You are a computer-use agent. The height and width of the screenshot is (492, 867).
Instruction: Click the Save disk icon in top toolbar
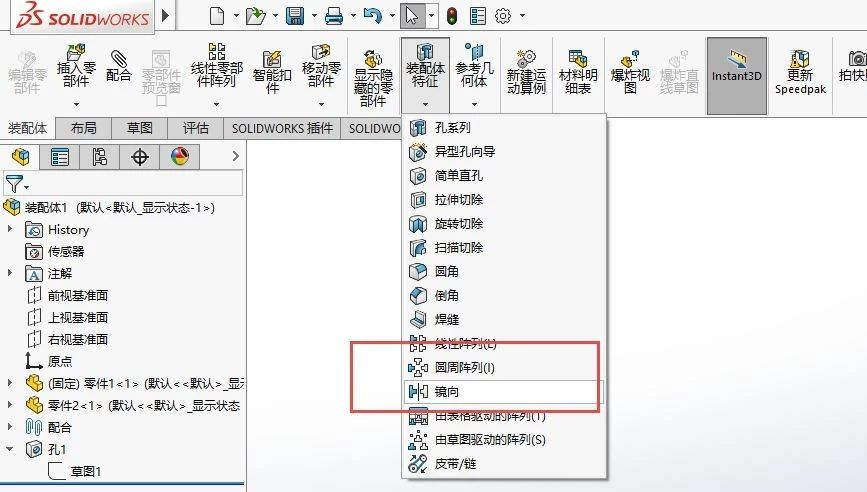(295, 16)
